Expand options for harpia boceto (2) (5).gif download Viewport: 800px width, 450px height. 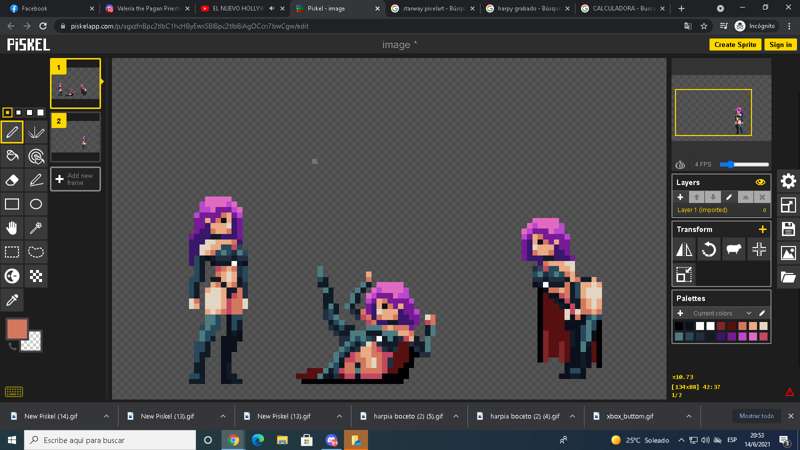pyautogui.click(x=456, y=416)
